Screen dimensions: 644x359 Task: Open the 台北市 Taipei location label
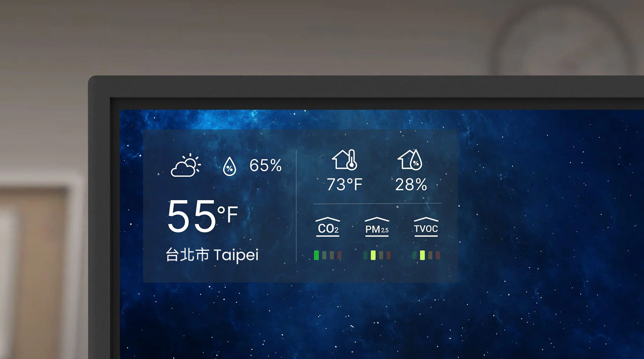pos(212,256)
